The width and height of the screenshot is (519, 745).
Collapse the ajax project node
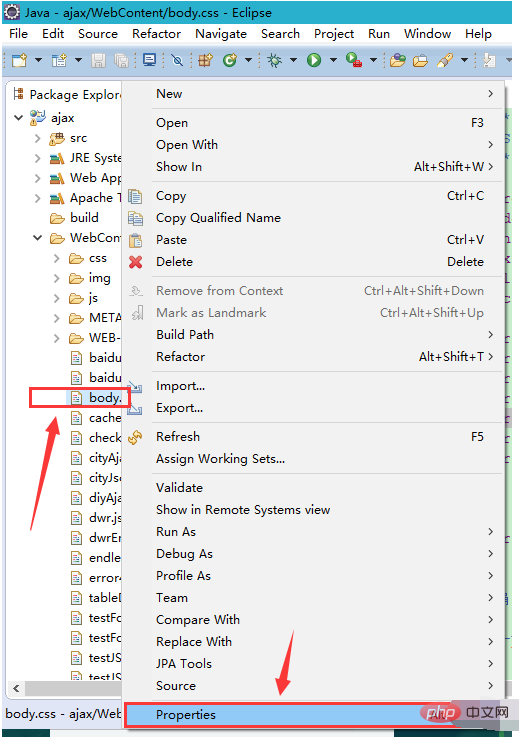pos(19,117)
